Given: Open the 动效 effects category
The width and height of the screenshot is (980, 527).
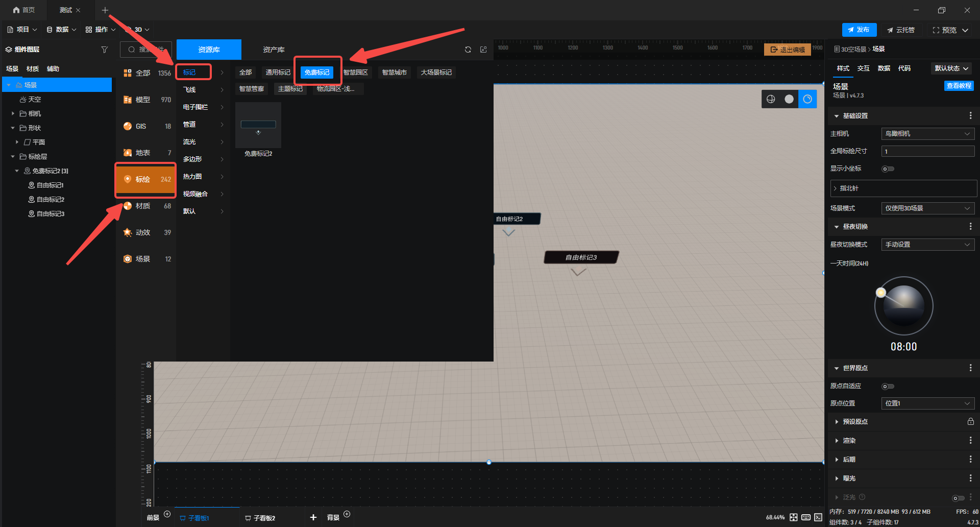Looking at the screenshot, I should (x=142, y=232).
